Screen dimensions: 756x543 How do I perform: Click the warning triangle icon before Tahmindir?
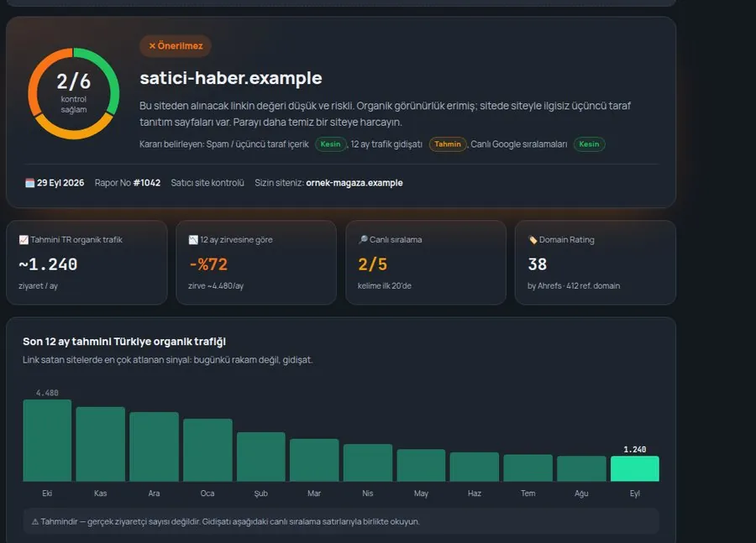pos(35,522)
